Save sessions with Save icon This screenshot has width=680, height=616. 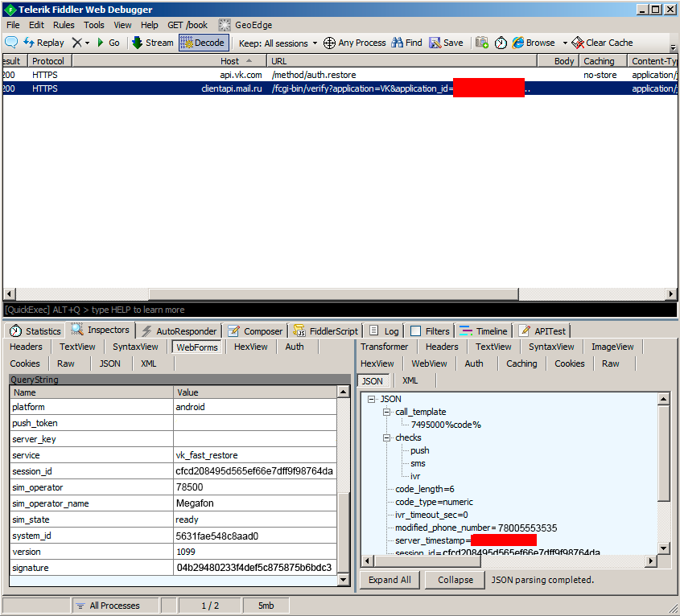coord(446,43)
